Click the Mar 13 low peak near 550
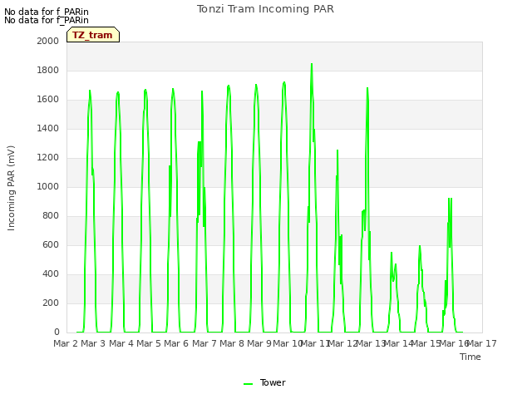This screenshot has width=532, height=399. point(392,253)
